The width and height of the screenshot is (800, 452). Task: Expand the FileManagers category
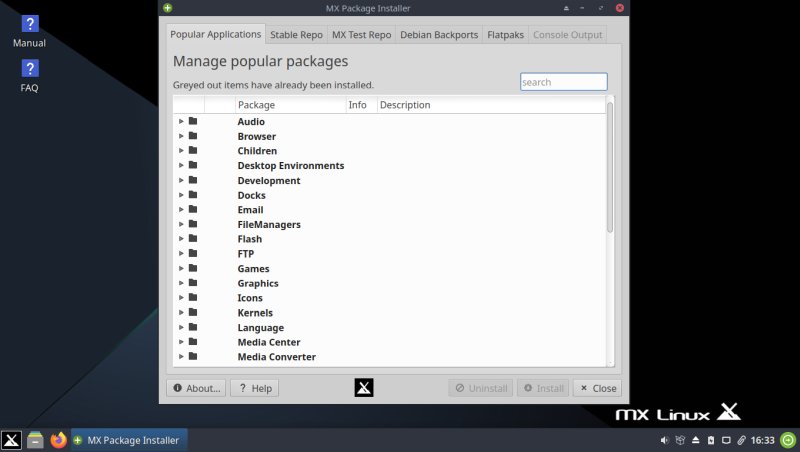pyautogui.click(x=181, y=224)
